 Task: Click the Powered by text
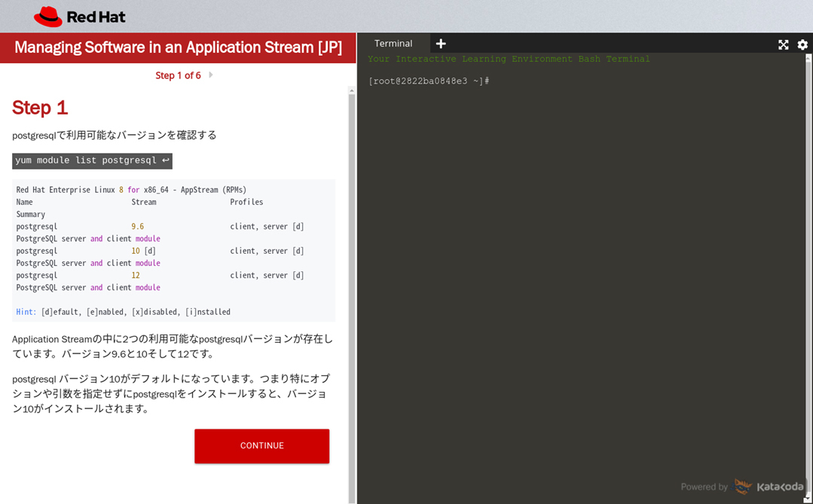point(704,487)
